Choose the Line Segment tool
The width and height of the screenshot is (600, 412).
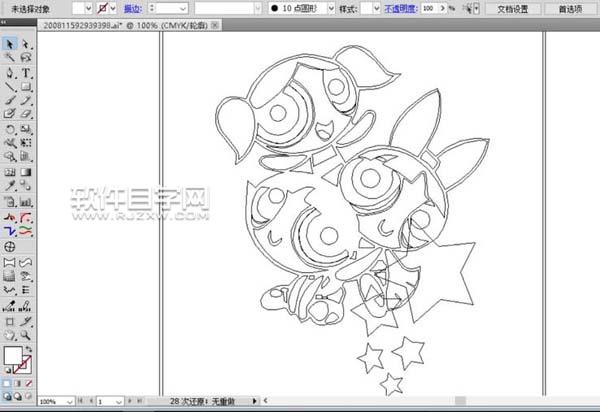(10, 87)
